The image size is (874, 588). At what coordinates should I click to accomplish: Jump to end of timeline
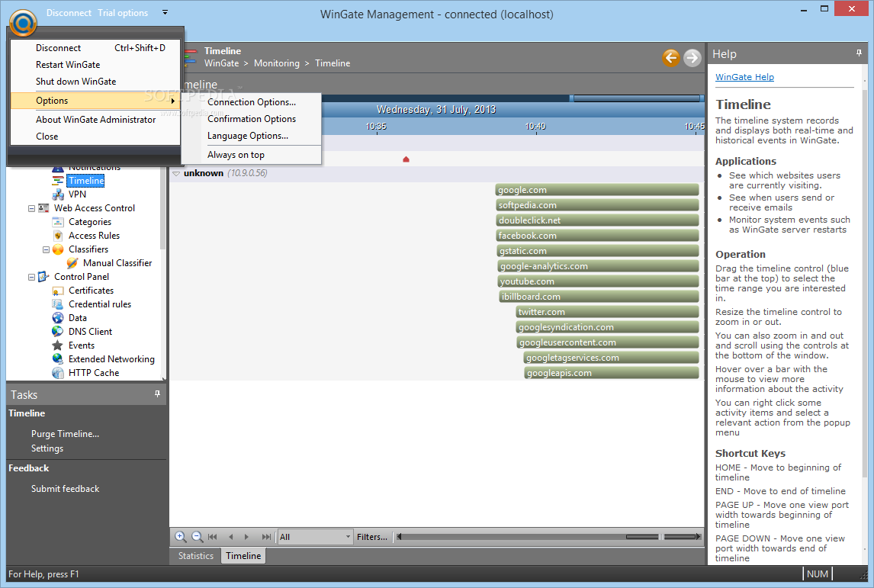(266, 537)
